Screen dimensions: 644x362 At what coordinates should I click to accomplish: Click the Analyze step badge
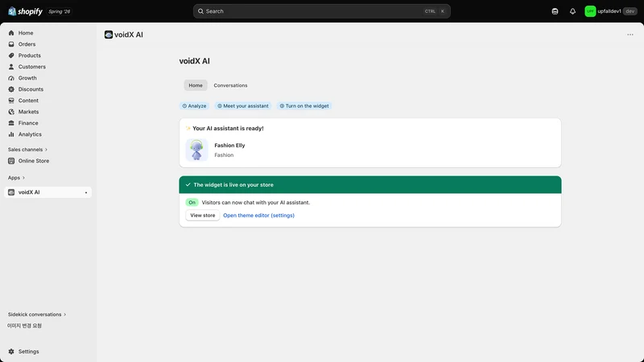click(x=194, y=106)
